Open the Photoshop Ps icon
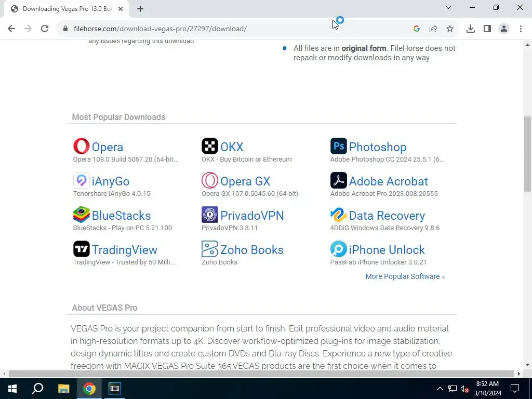The width and height of the screenshot is (532, 399). click(x=338, y=146)
